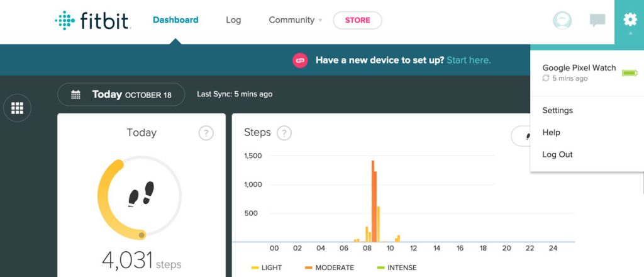Open the messages speech bubble icon
Screen dimensions: 644x277
point(597,21)
